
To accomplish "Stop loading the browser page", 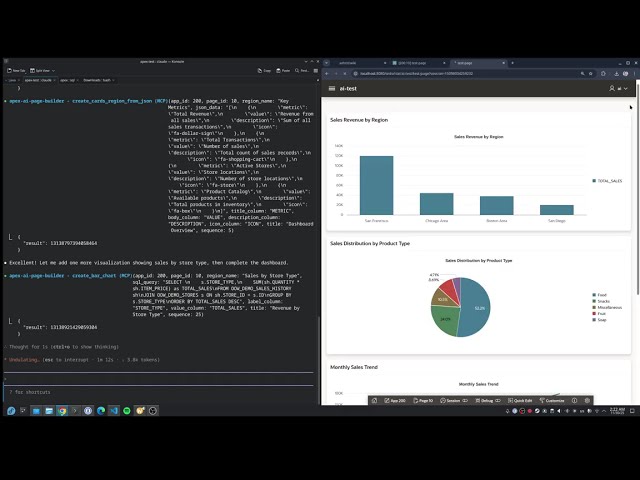I will click(345, 73).
